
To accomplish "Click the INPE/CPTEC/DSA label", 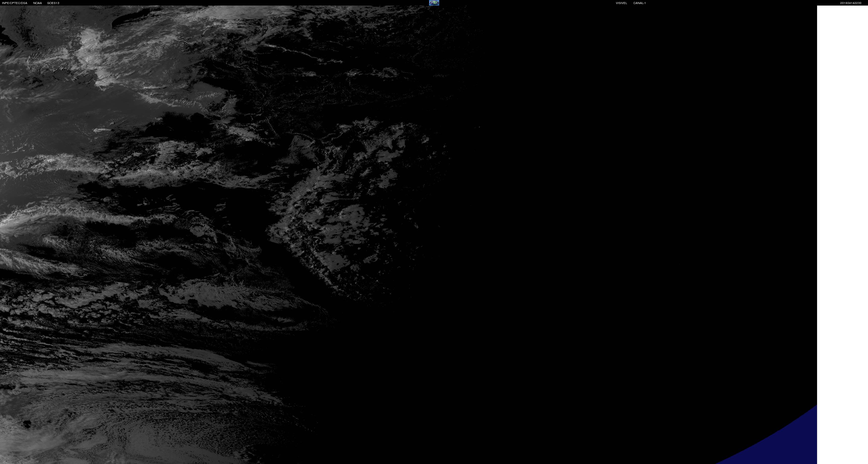I will pyautogui.click(x=14, y=3).
